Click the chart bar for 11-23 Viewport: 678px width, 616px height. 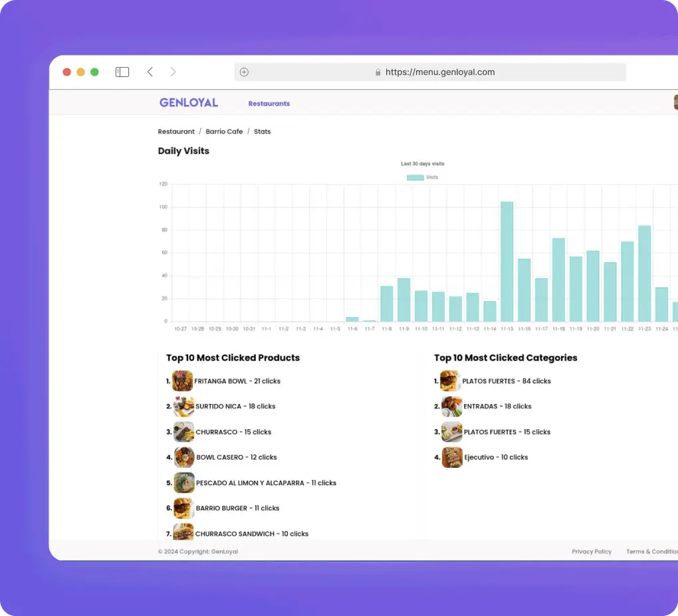(x=644, y=274)
